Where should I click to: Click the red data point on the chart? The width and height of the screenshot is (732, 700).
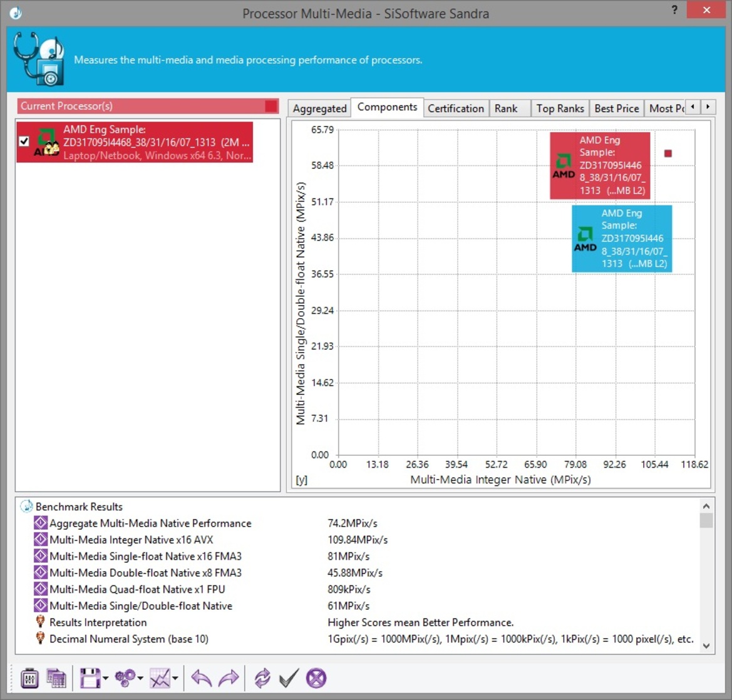click(x=668, y=153)
